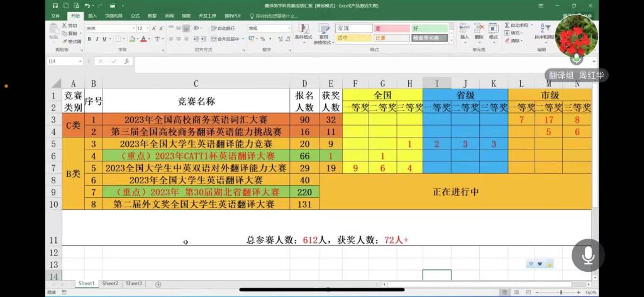Click the Conditional Formatting (条件格式) icon
Viewport: 644px width, 297px height.
pos(303,31)
